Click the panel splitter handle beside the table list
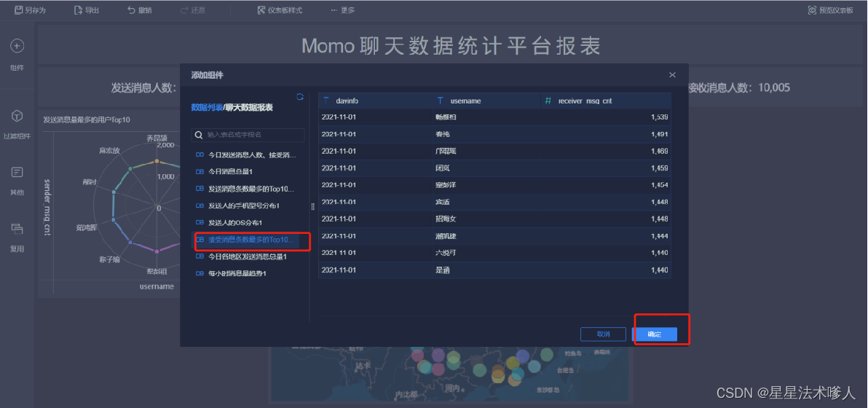This screenshot has height=408, width=868. click(x=313, y=206)
